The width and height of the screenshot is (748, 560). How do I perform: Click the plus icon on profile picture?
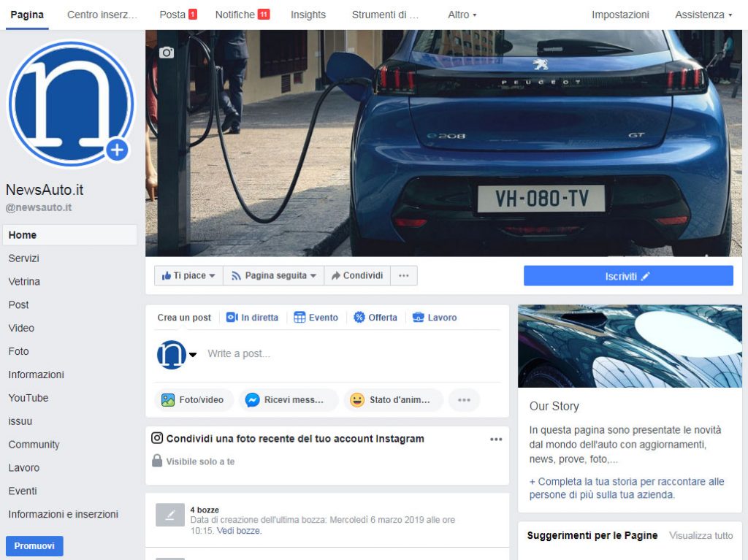coord(117,150)
